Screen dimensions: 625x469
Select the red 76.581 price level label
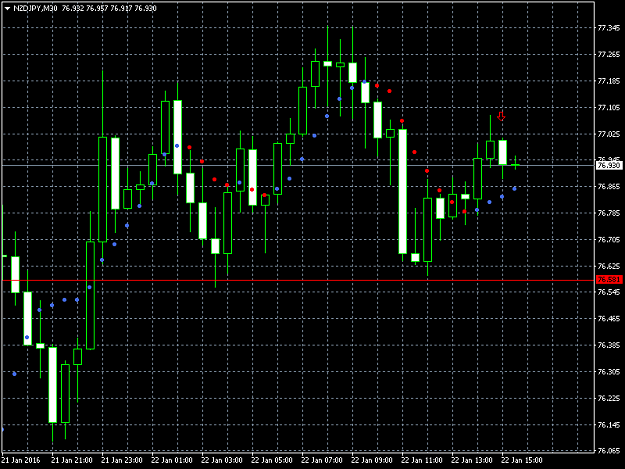tap(609, 279)
